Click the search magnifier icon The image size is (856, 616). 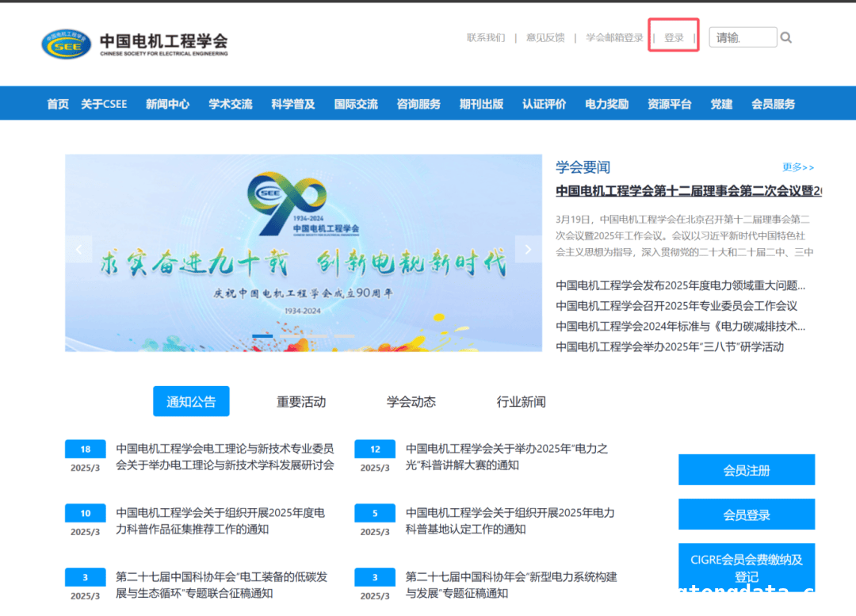785,37
